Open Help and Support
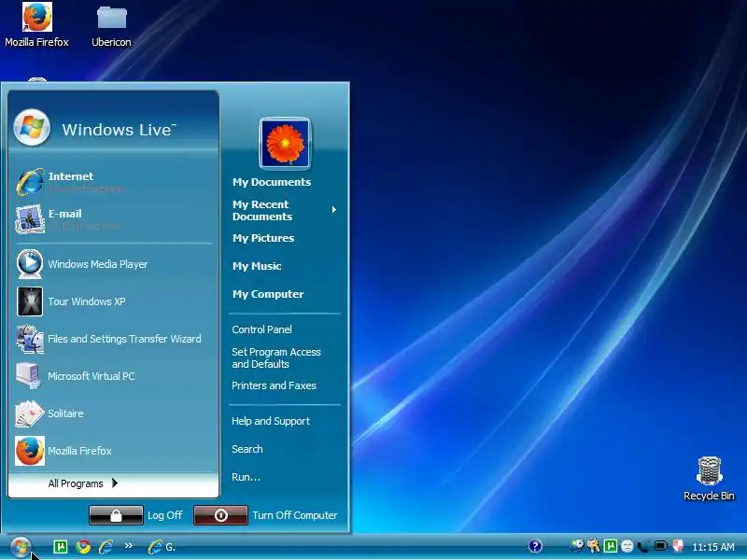The image size is (747, 560). (x=271, y=421)
